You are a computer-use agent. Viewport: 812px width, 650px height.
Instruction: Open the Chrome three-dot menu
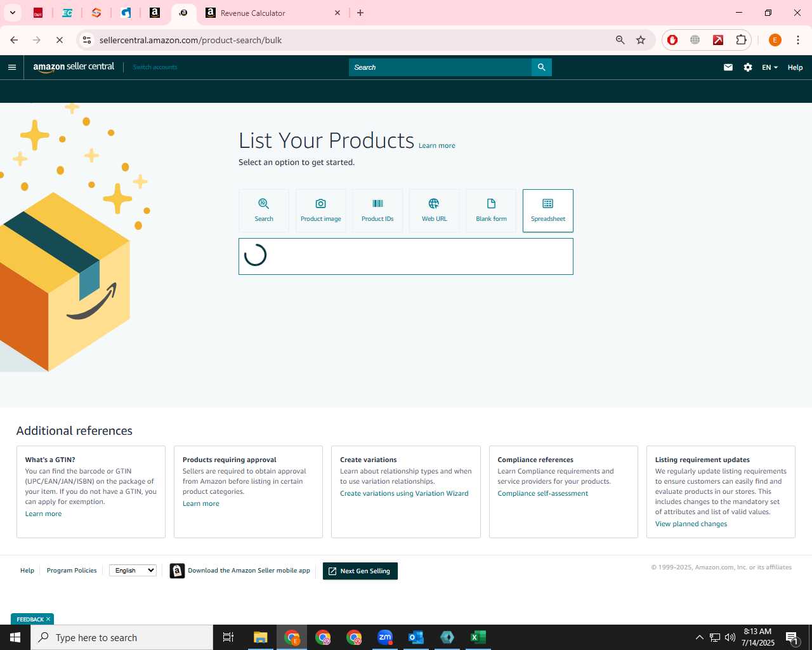tap(798, 40)
